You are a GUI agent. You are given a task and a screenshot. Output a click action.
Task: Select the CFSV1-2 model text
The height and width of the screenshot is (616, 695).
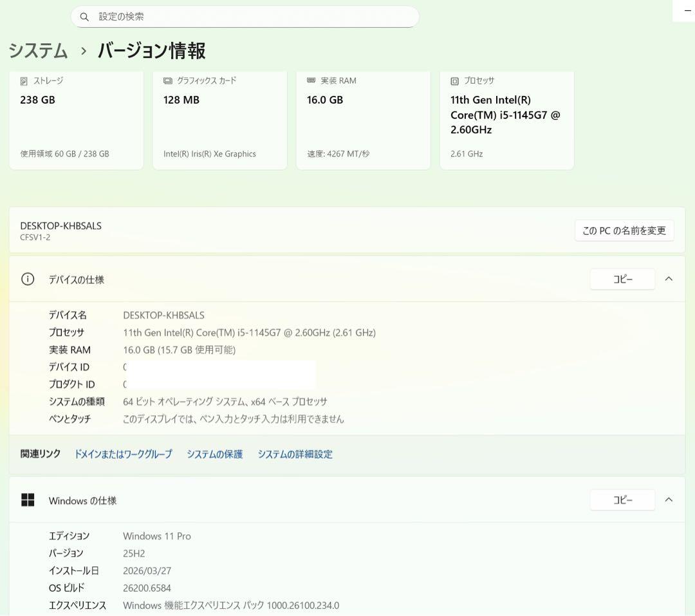click(35, 238)
